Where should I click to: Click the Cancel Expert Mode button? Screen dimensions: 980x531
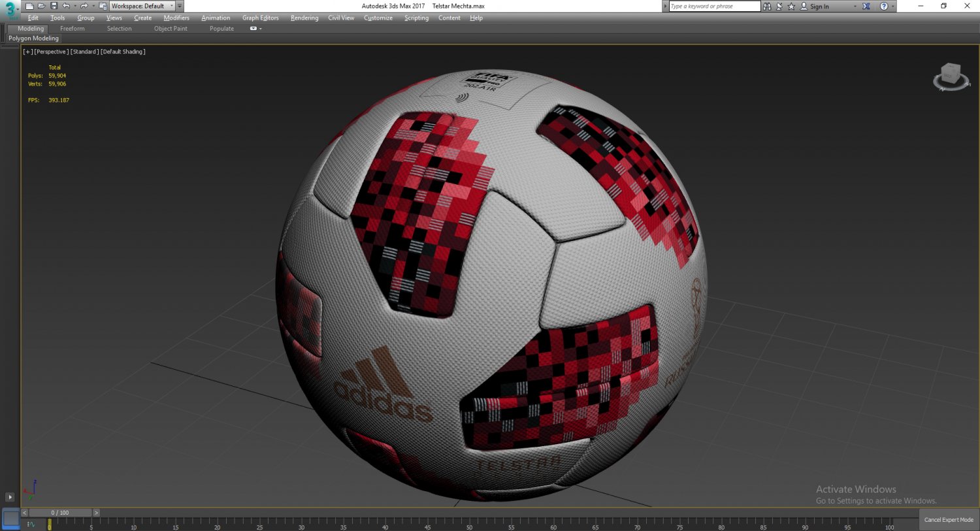pos(949,519)
